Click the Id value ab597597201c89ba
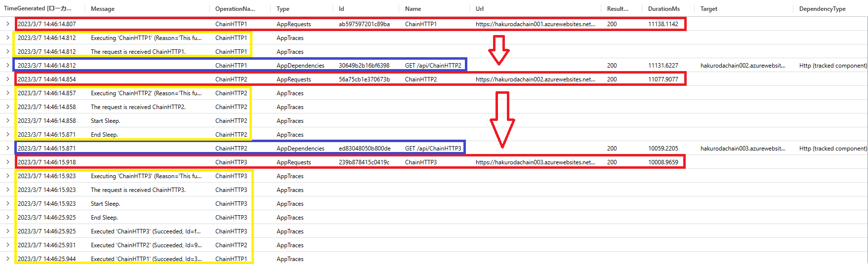The height and width of the screenshot is (264, 868). click(364, 24)
